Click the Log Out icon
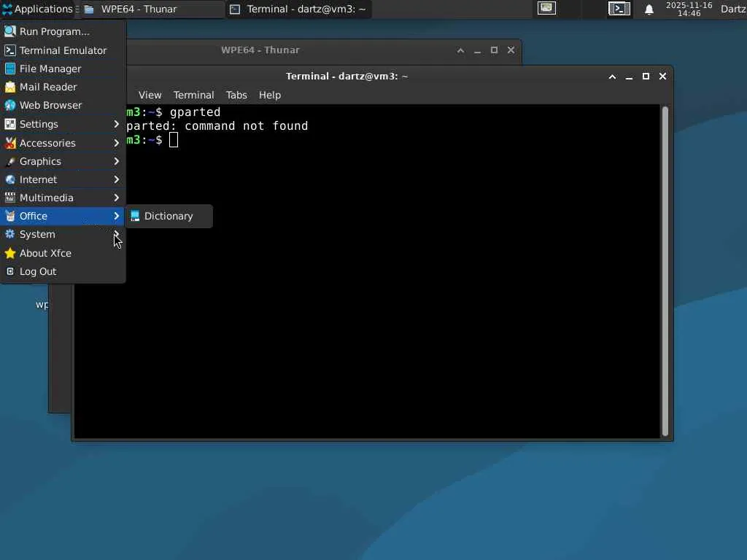This screenshot has height=560, width=747. 10,271
